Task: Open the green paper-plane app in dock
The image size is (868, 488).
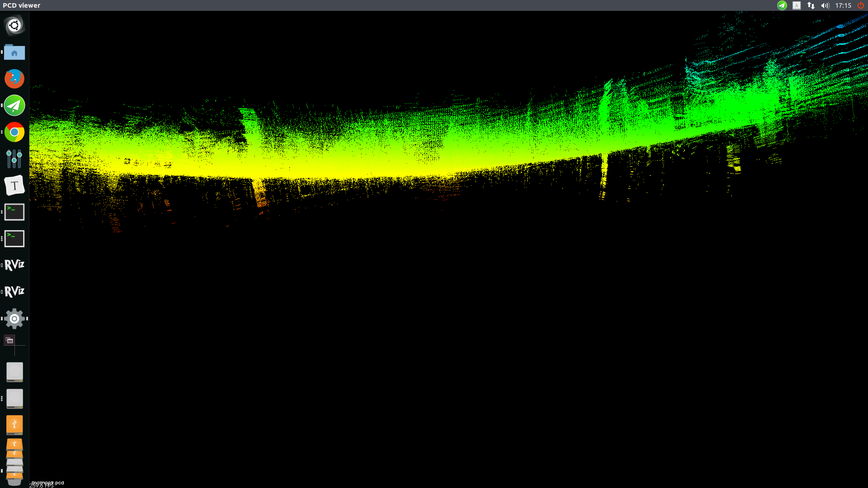Action: click(x=14, y=105)
